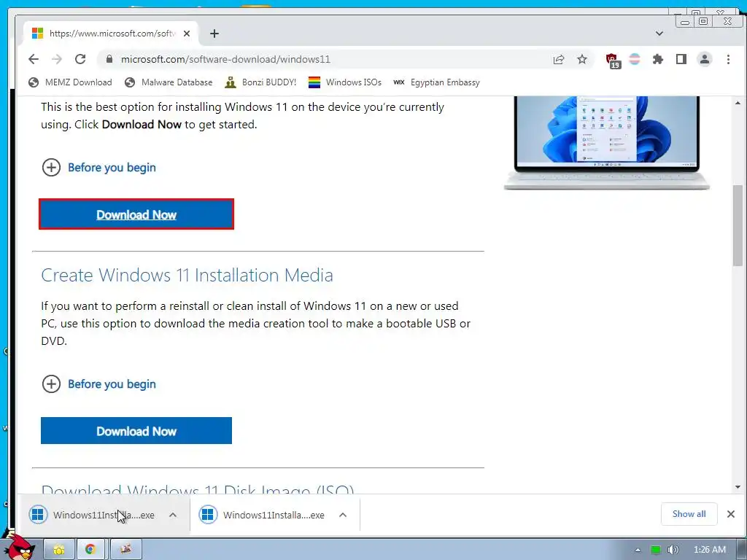Open the Bonzi BUDDY! bookmark
The image size is (747, 560).
click(x=260, y=82)
